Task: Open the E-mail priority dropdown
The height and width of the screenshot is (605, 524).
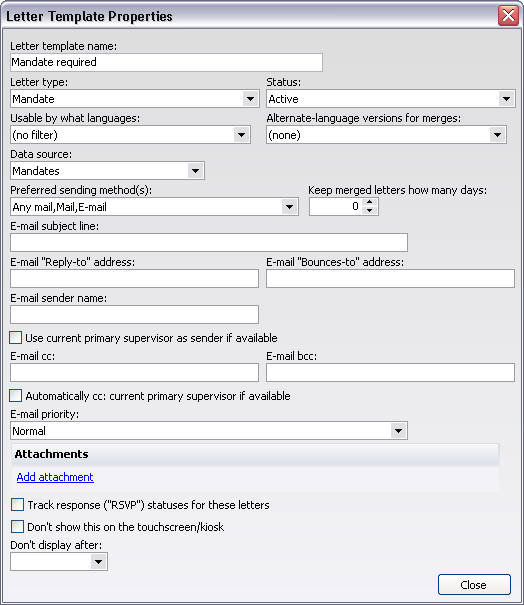Action: pyautogui.click(x=398, y=430)
